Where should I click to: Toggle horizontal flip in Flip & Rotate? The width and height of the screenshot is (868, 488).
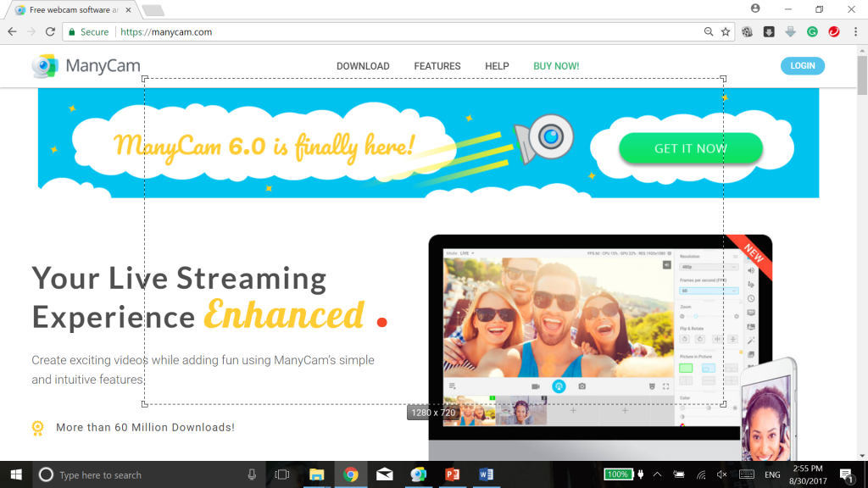[x=718, y=338]
